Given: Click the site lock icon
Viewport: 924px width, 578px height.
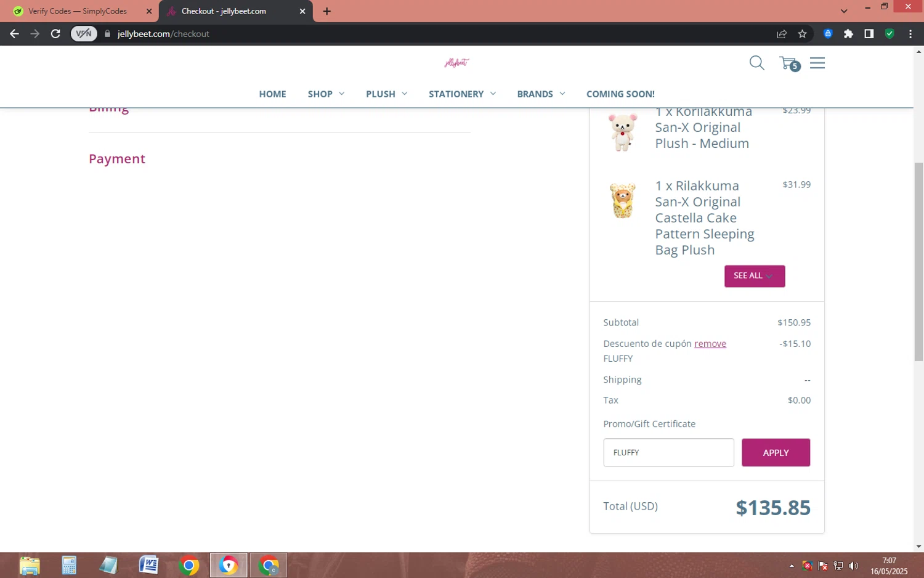Looking at the screenshot, I should [108, 34].
